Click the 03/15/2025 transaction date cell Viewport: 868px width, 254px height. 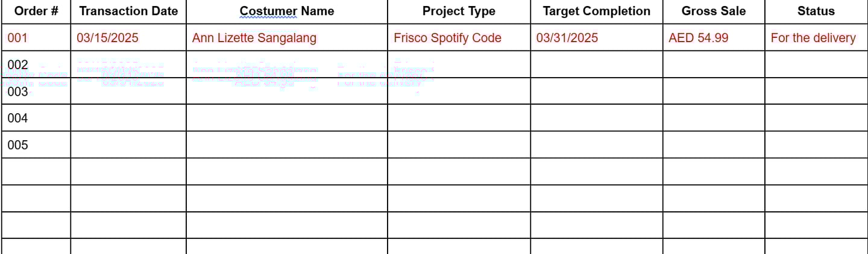128,37
